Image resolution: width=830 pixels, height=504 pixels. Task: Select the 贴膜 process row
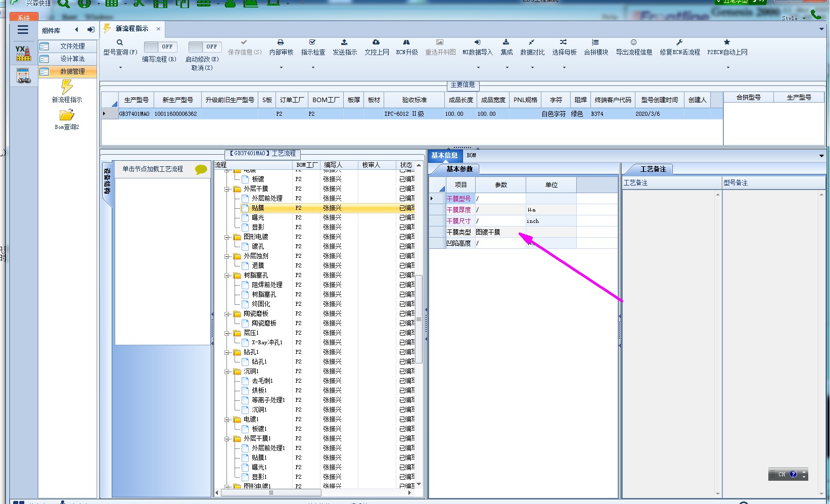click(x=315, y=208)
